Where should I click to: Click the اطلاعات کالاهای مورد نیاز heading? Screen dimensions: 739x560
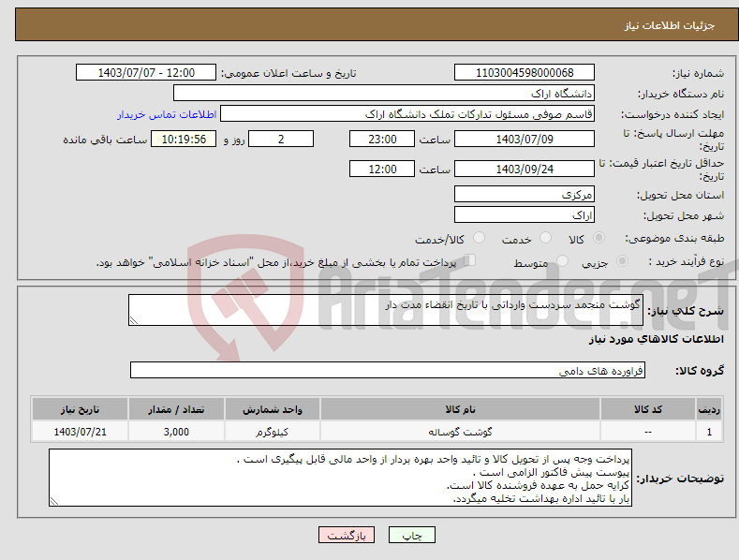click(656, 339)
